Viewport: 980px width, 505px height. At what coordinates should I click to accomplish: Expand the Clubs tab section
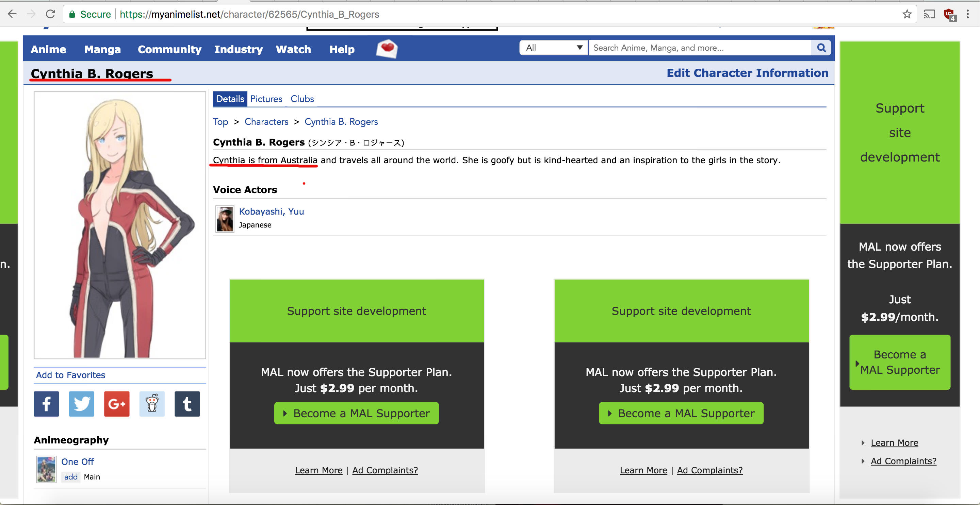click(x=301, y=99)
